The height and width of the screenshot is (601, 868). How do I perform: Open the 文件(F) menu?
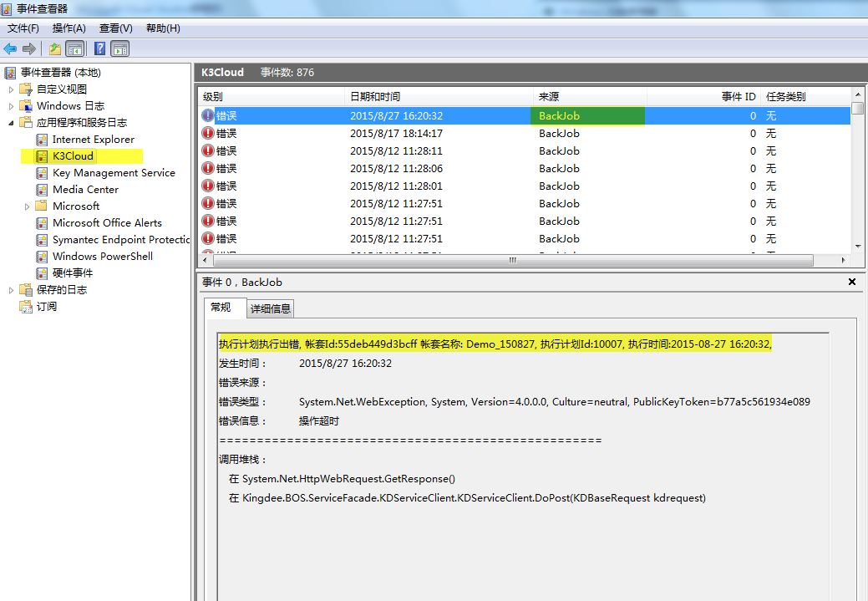[23, 28]
